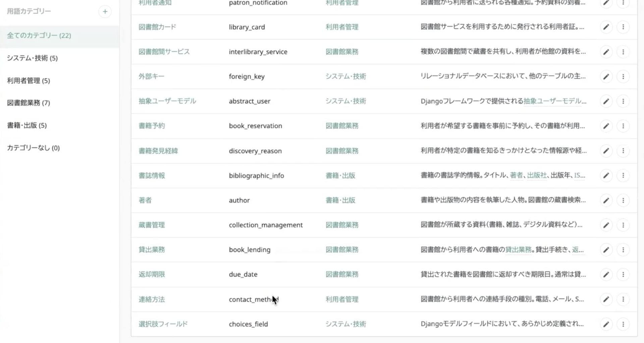Click the plus icon to add term category

[105, 12]
